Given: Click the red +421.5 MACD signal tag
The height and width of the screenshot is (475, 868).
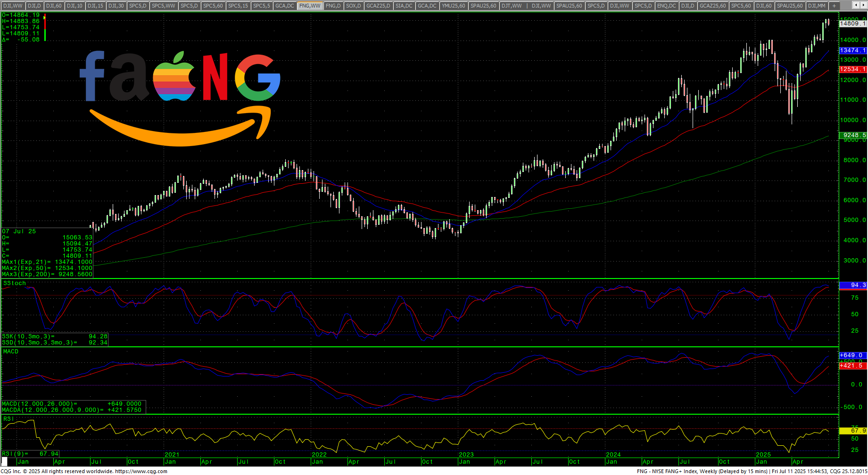Looking at the screenshot, I should click(853, 366).
